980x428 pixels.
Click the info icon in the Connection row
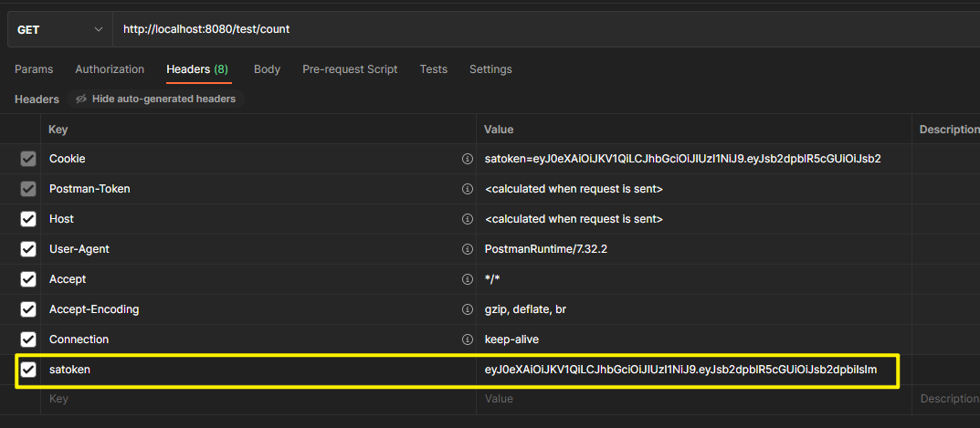tap(468, 339)
